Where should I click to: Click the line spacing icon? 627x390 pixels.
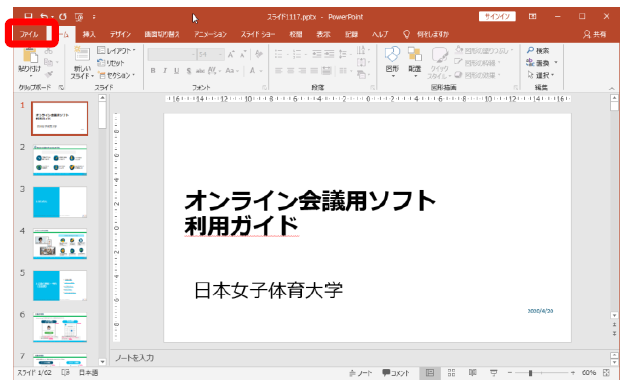tap(343, 54)
